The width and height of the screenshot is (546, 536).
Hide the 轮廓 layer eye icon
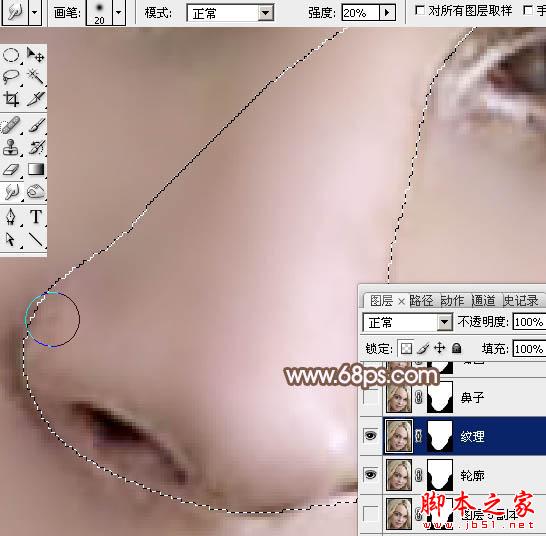point(370,474)
